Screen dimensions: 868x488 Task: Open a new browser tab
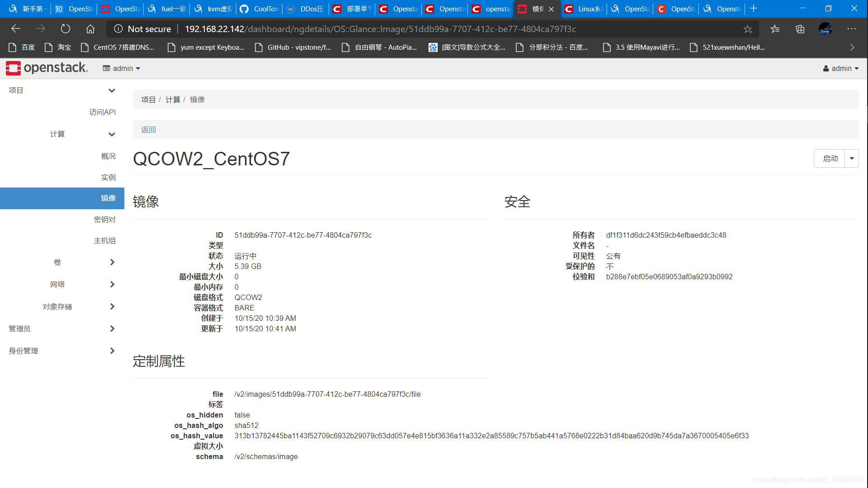click(x=754, y=9)
